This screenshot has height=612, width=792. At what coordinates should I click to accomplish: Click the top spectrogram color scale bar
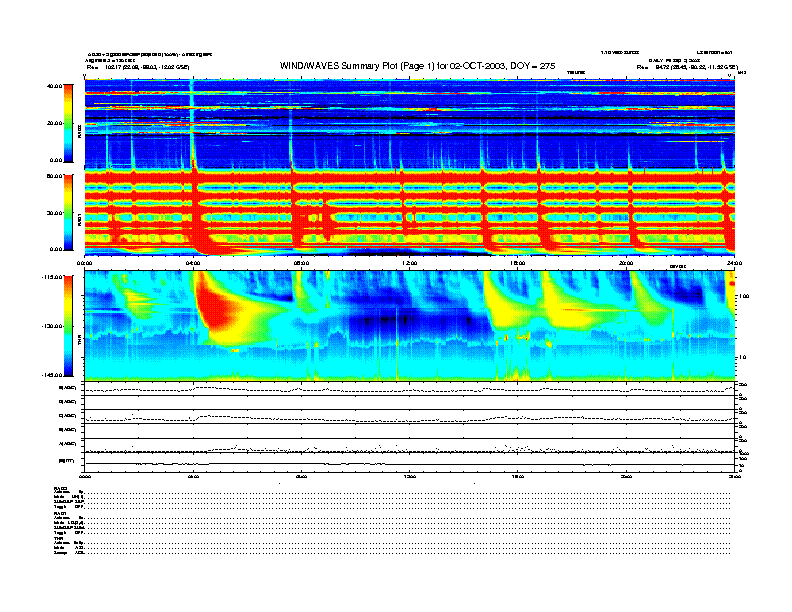pos(68,123)
